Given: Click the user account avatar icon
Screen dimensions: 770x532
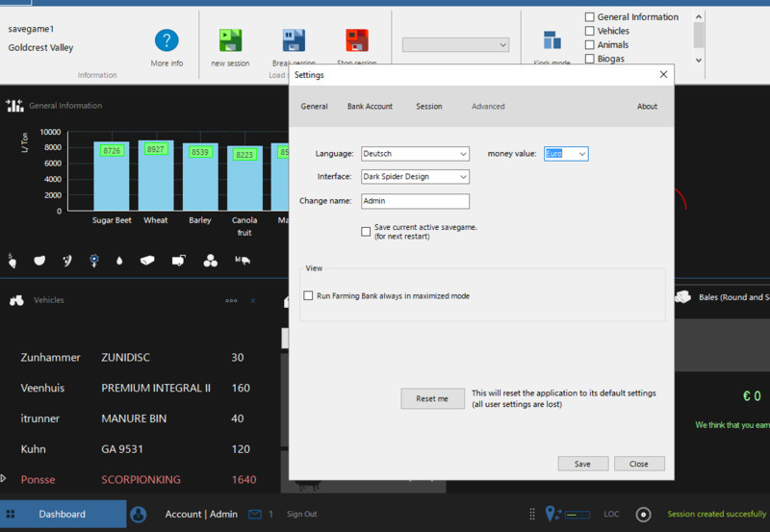Looking at the screenshot, I should point(139,514).
